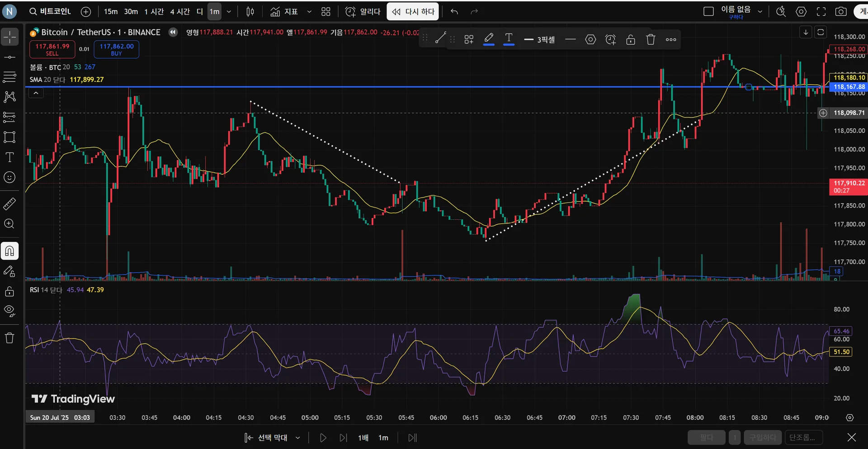Click the blue BUY price button
The image size is (868, 449).
click(x=116, y=49)
